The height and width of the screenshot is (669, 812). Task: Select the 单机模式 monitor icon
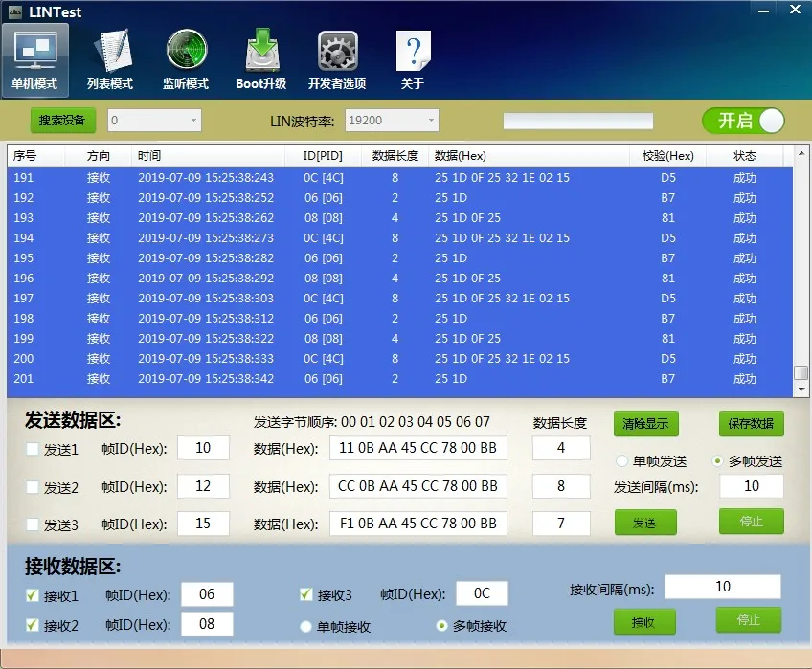click(34, 50)
